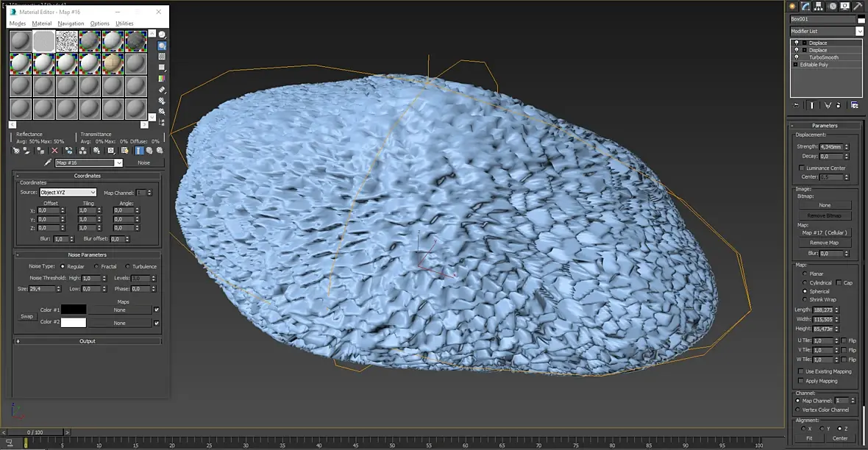Click Remove Modifier trash icon
This screenshot has width=868, height=450.
point(839,105)
